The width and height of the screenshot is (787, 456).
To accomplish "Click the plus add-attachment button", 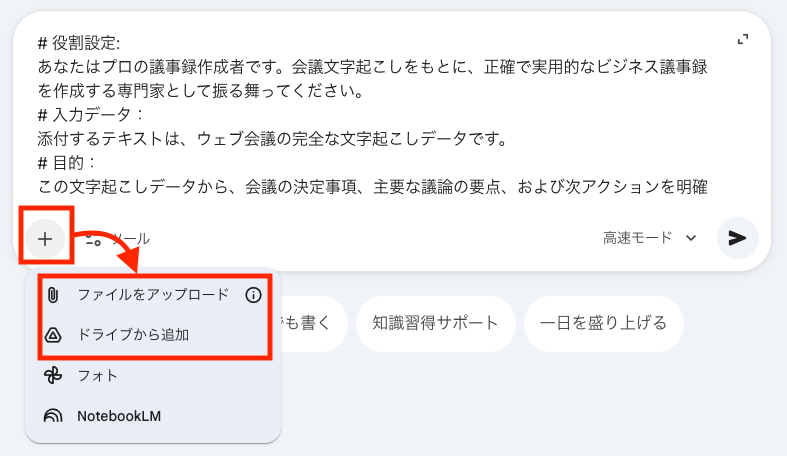I will 45,239.
